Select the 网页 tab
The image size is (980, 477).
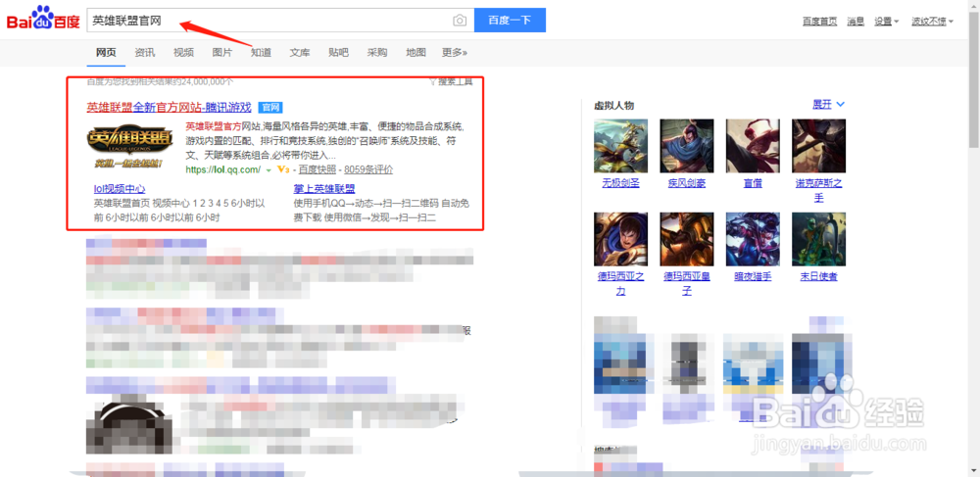[x=106, y=53]
